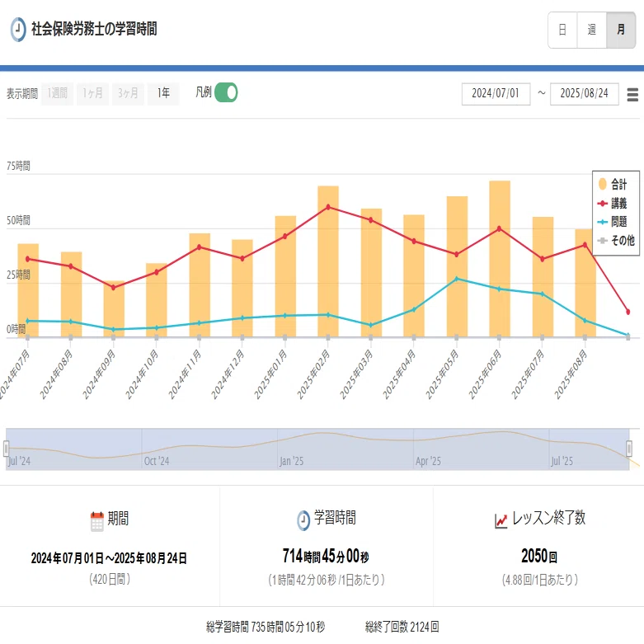644x644 pixels.
Task: Edit the end date field 2025/08/24
Action: tap(584, 94)
